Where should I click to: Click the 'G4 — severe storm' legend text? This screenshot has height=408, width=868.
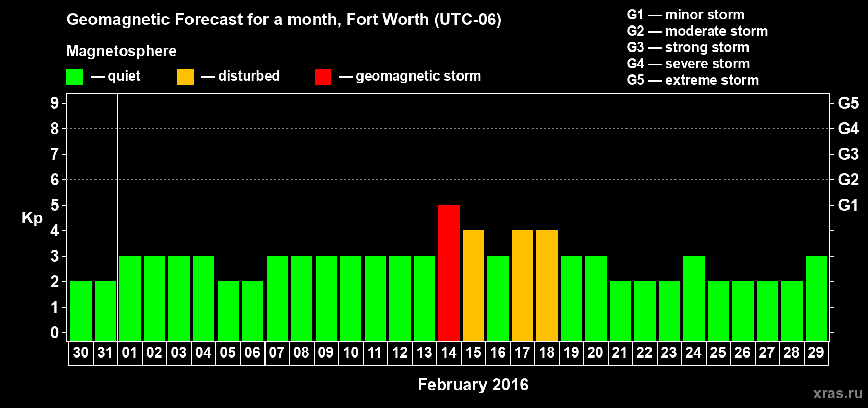click(688, 64)
